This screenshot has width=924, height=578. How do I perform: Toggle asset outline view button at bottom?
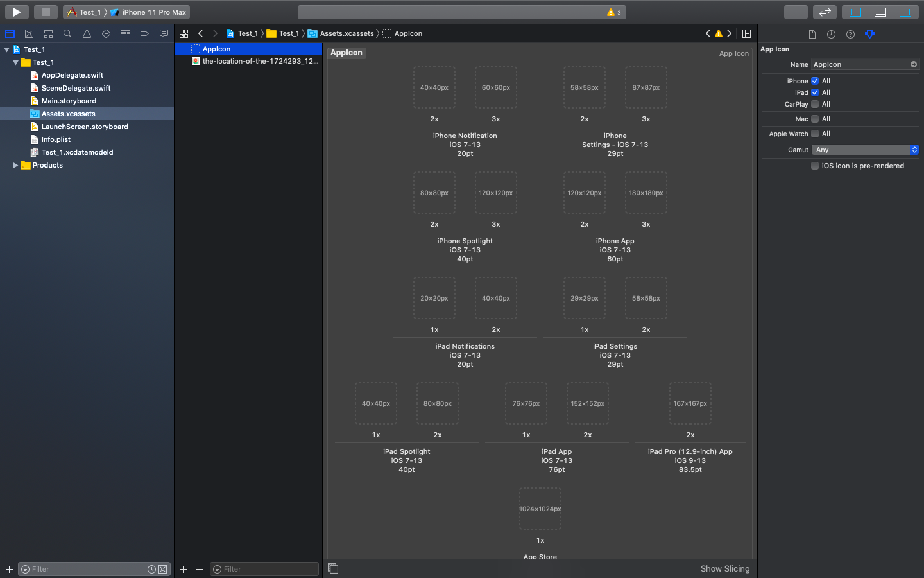click(333, 568)
